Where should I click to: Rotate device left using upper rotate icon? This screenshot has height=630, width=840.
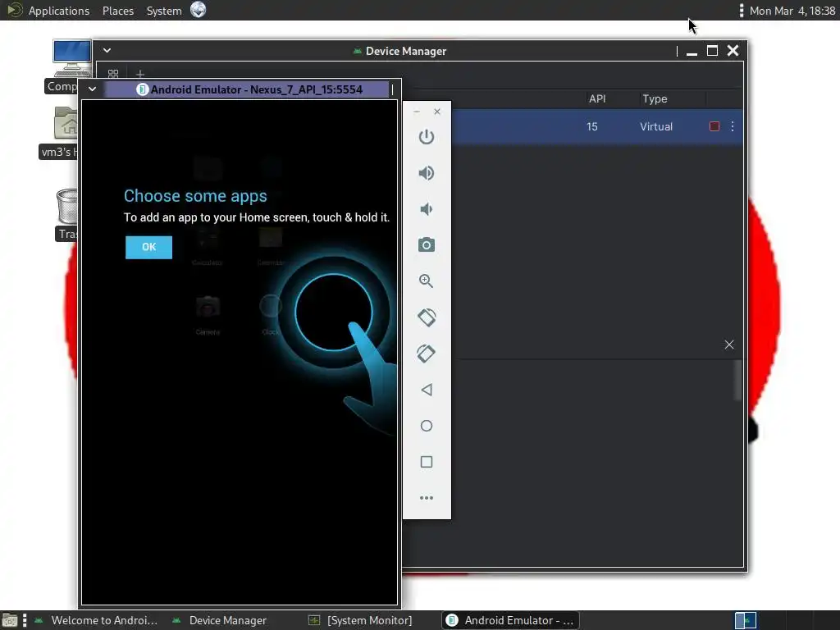click(x=427, y=317)
